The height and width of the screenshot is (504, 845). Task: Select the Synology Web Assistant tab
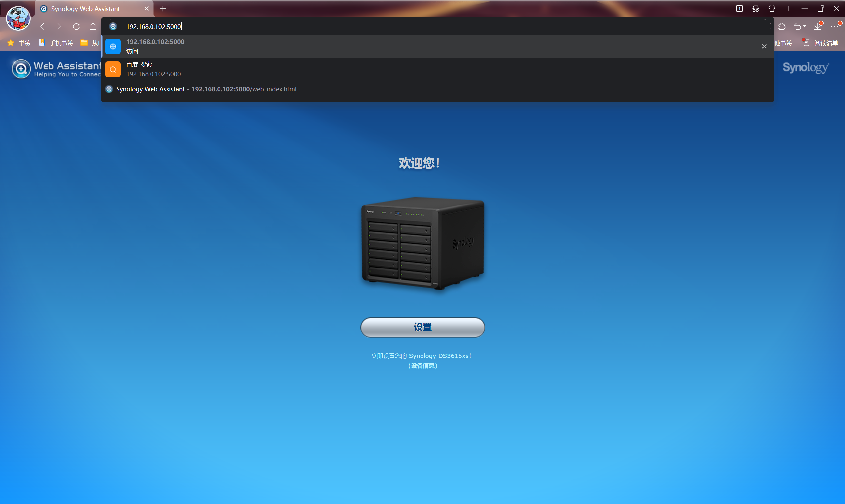point(94,9)
